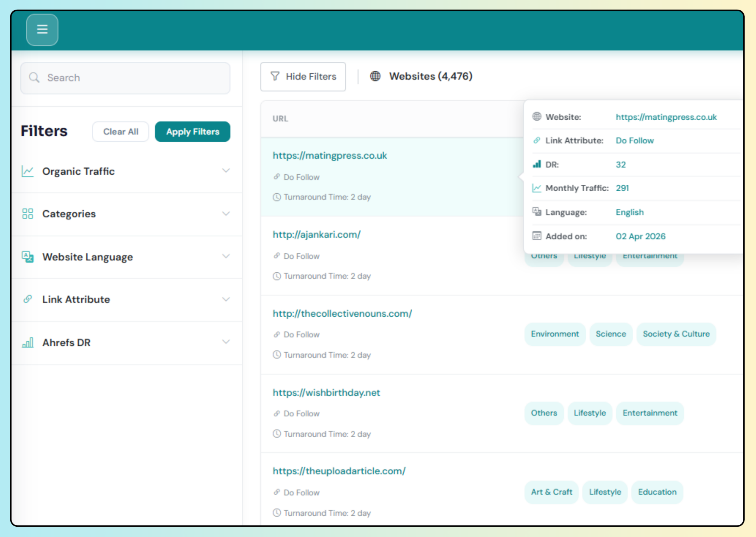Click the Categories grid icon
Screen dimensions: 756x537
tap(28, 214)
